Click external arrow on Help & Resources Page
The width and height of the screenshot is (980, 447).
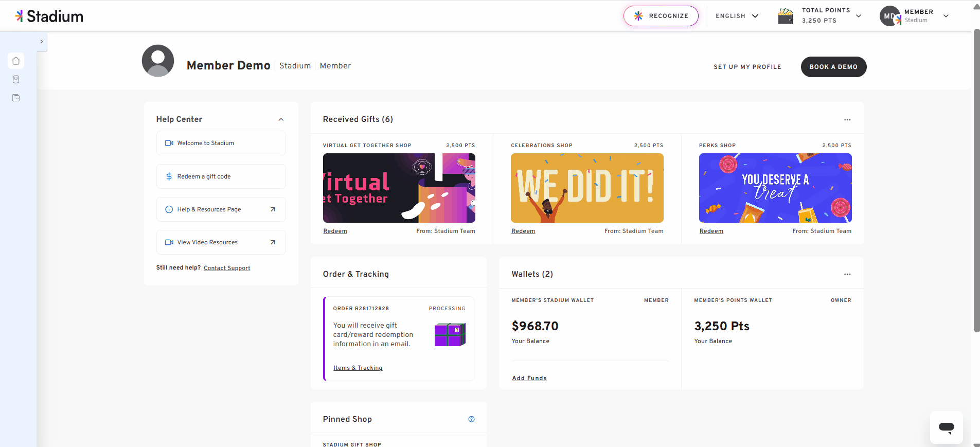[273, 209]
